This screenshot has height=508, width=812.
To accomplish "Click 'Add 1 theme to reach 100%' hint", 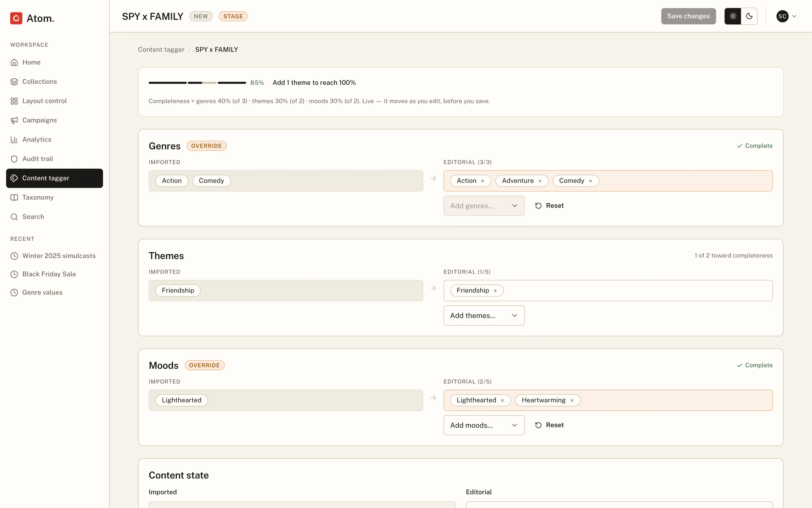I will (314, 83).
